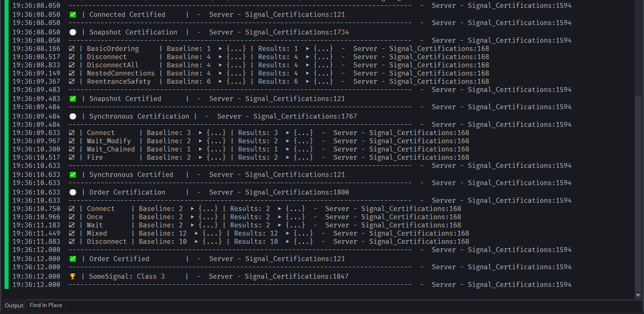Click the white circle beside Order Certification
This screenshot has height=314, width=644.
(73, 192)
